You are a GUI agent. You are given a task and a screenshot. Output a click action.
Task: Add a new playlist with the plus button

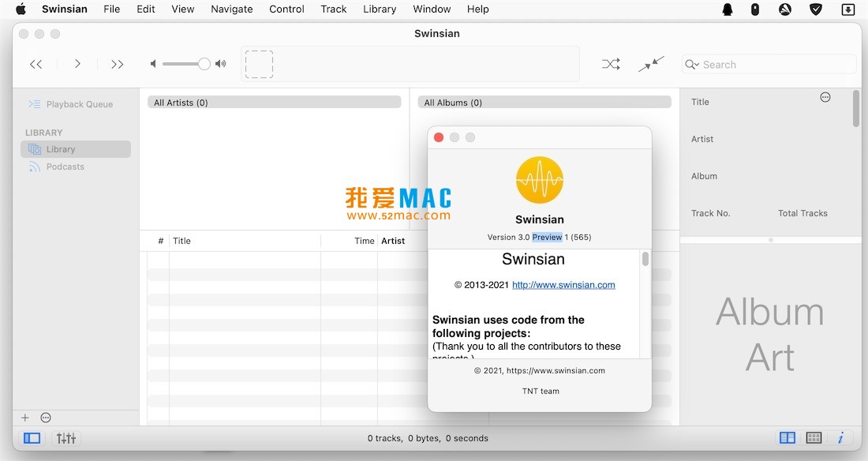pyautogui.click(x=25, y=418)
